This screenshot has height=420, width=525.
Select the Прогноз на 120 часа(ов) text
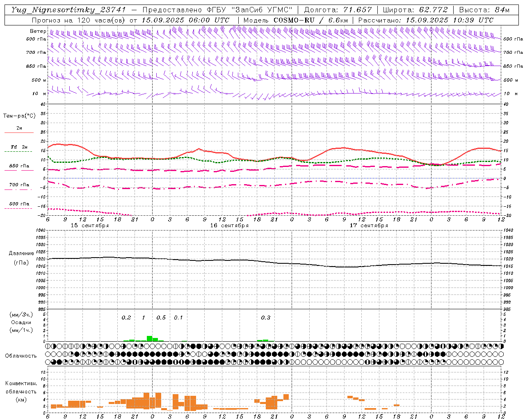(79, 20)
